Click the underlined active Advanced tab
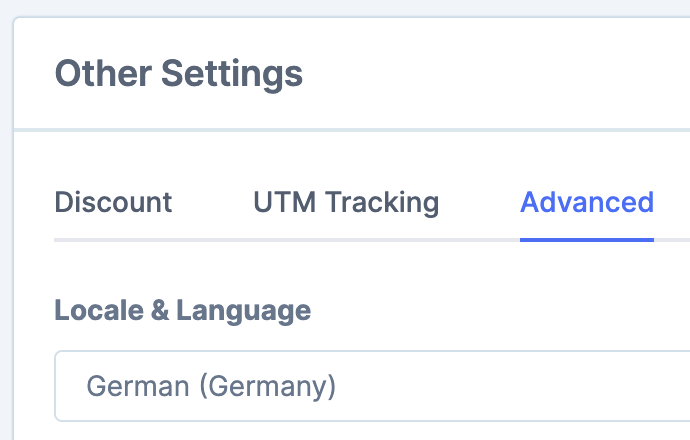This screenshot has height=440, width=690. pyautogui.click(x=587, y=204)
